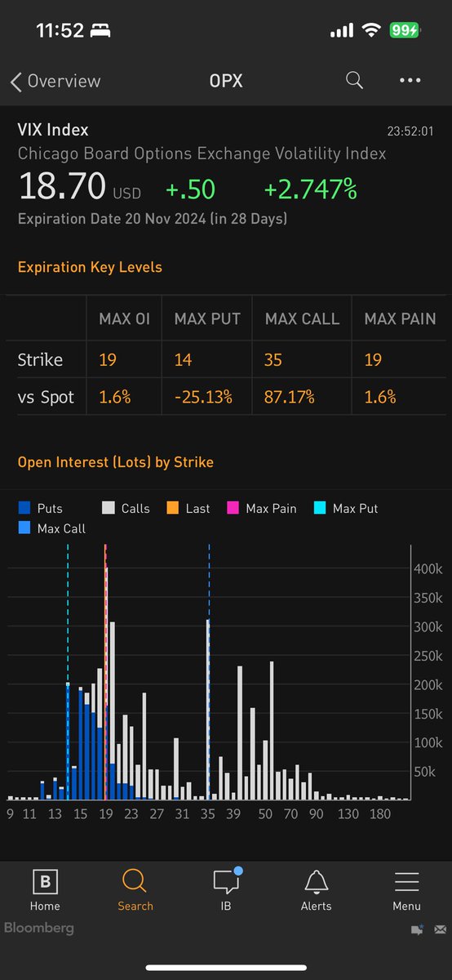Tap the +.50 price change
The image size is (452, 980).
click(x=190, y=189)
